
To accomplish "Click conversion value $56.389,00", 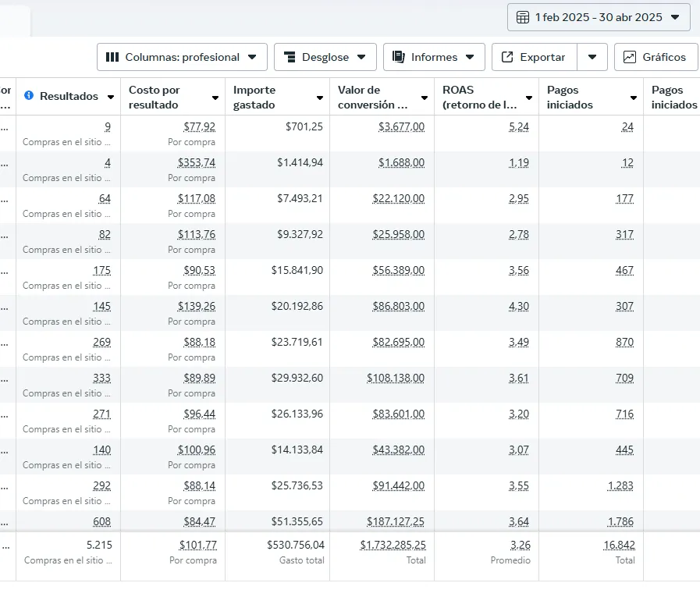I will pos(399,271).
